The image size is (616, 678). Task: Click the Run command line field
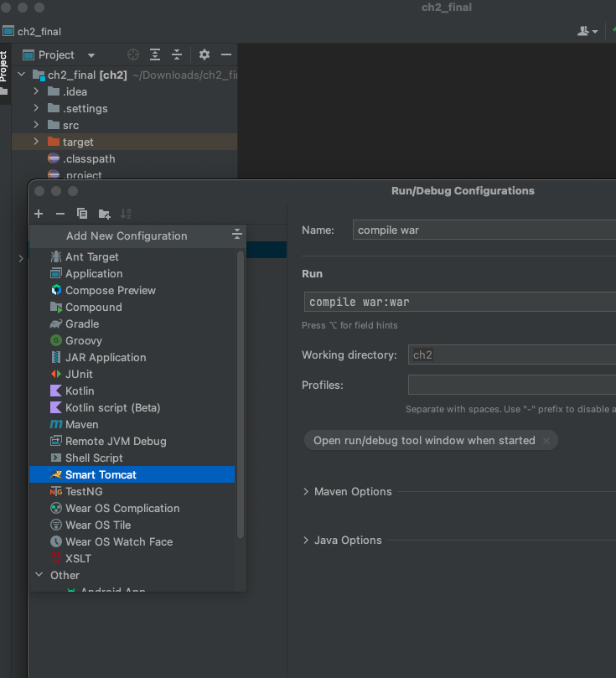click(x=460, y=302)
